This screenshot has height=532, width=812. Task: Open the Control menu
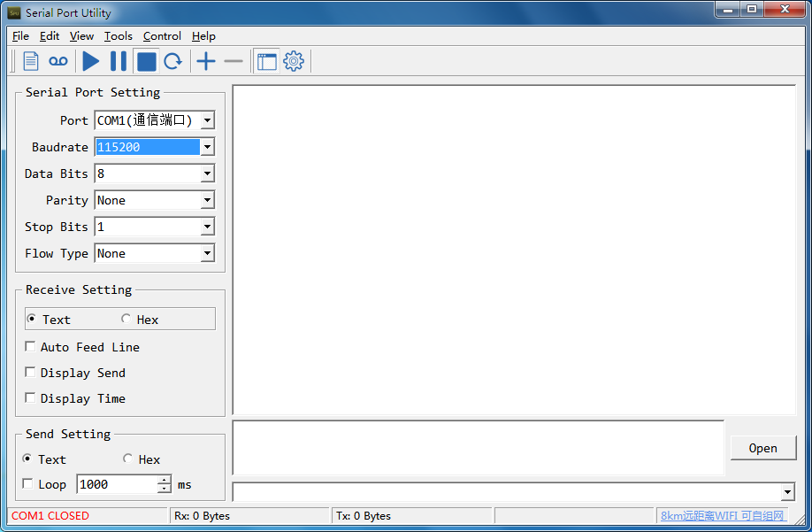pos(162,36)
